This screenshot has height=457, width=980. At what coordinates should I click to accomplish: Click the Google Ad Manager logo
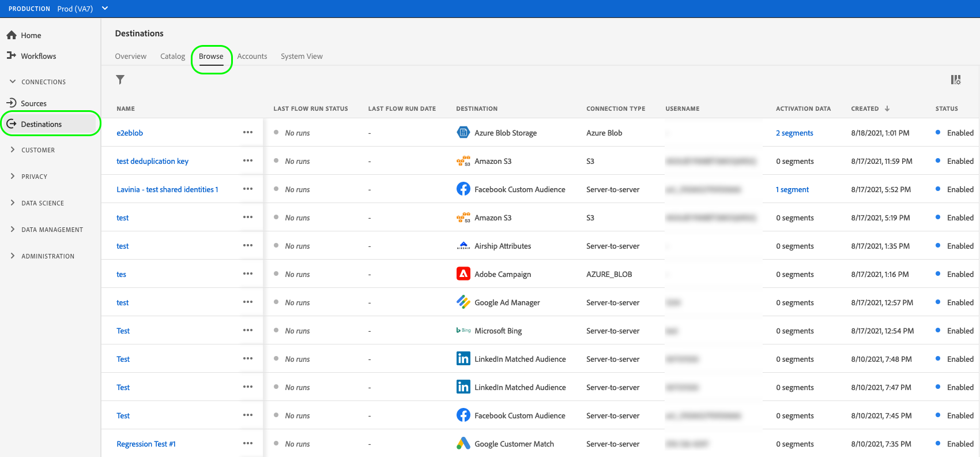coord(463,302)
